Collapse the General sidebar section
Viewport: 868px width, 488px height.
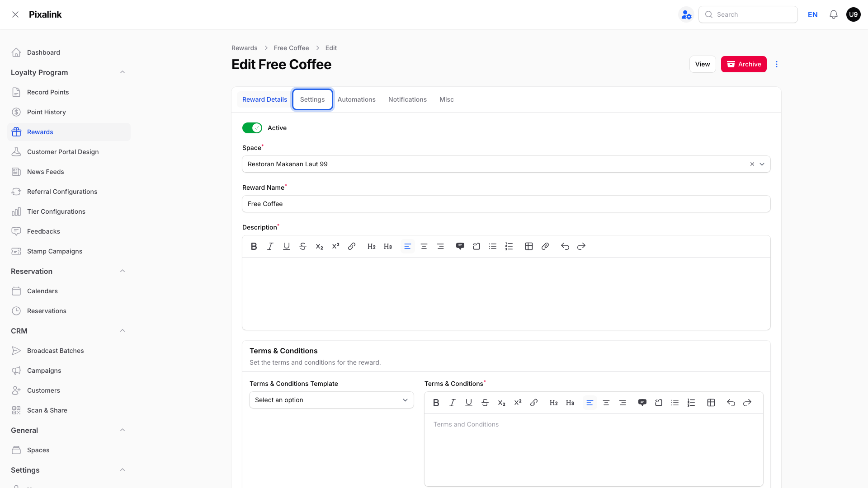(123, 430)
